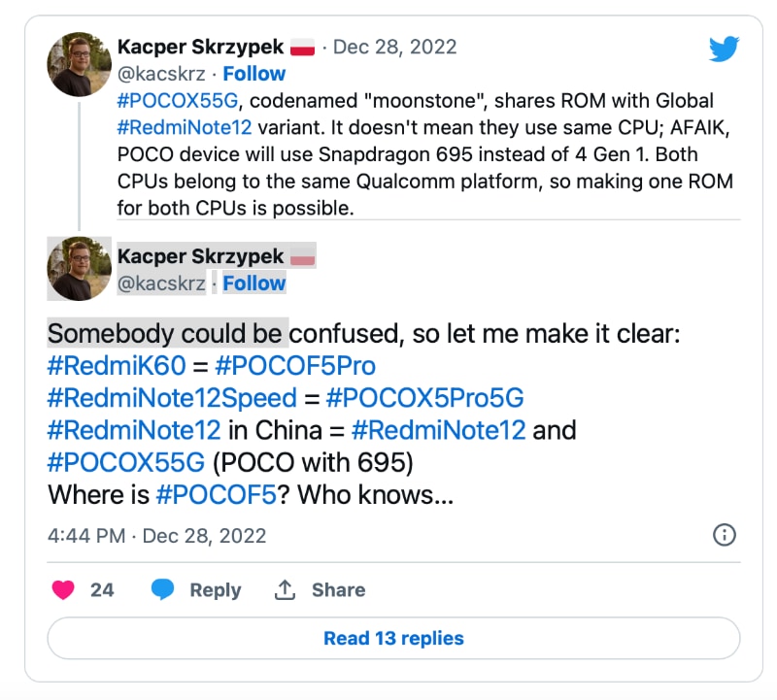Image resolution: width=777 pixels, height=700 pixels.
Task: Open second Kacper Skrzypek profile photo
Action: click(79, 268)
